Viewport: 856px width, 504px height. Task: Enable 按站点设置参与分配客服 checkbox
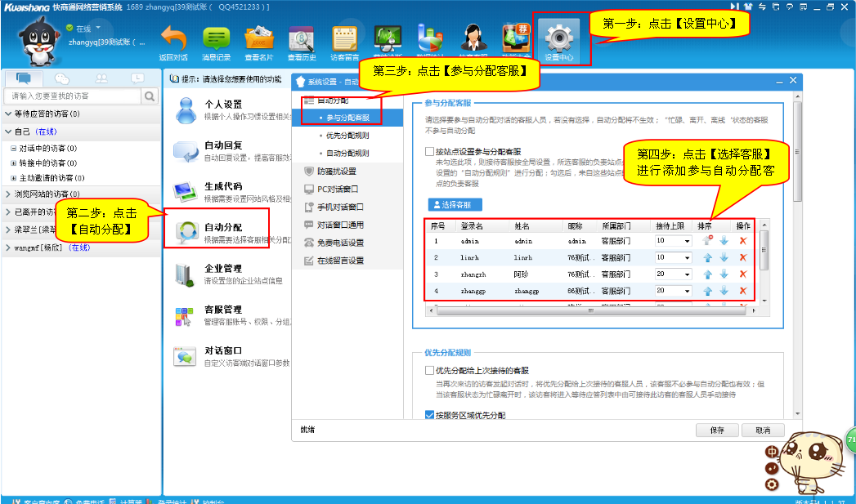430,152
